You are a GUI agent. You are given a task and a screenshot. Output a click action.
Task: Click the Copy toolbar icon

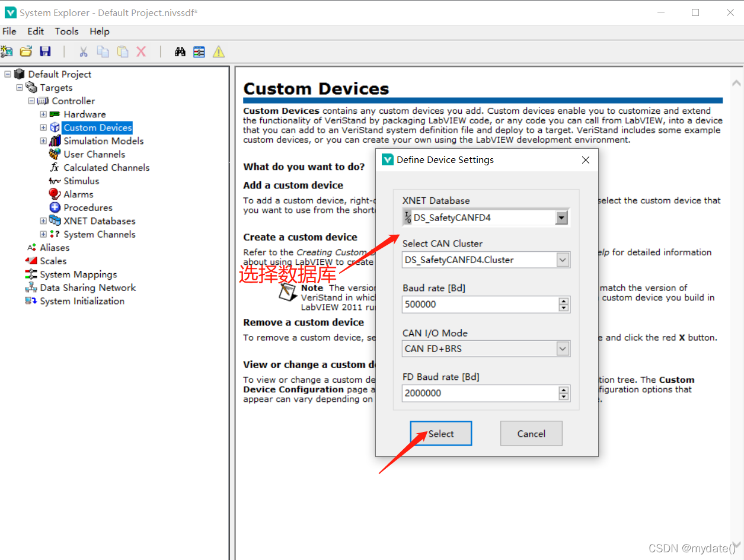point(103,52)
